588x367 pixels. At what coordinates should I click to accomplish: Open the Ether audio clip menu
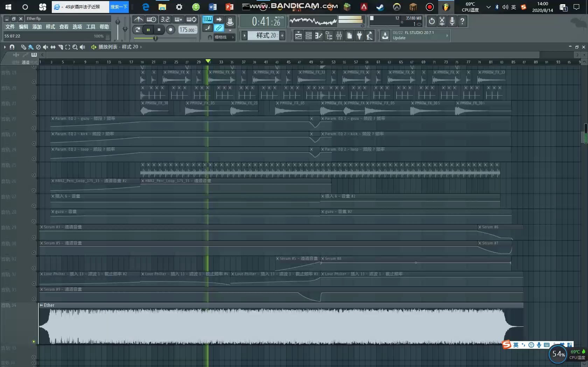(42, 305)
